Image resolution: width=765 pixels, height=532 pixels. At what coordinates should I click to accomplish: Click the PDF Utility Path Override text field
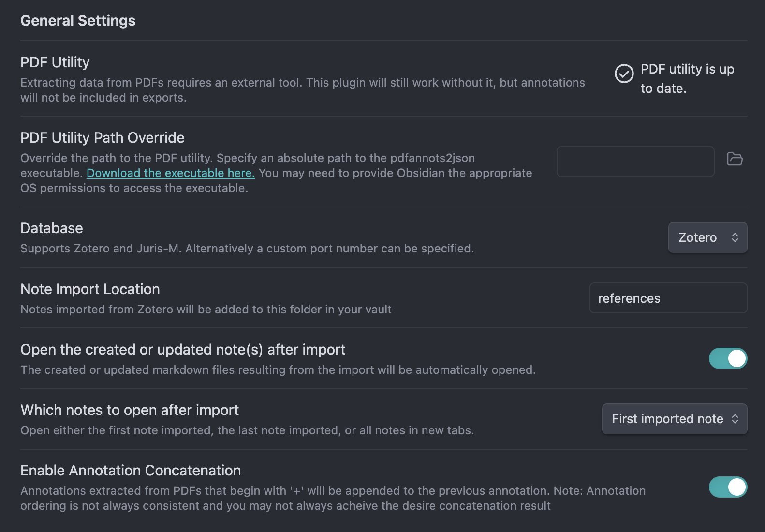click(635, 162)
